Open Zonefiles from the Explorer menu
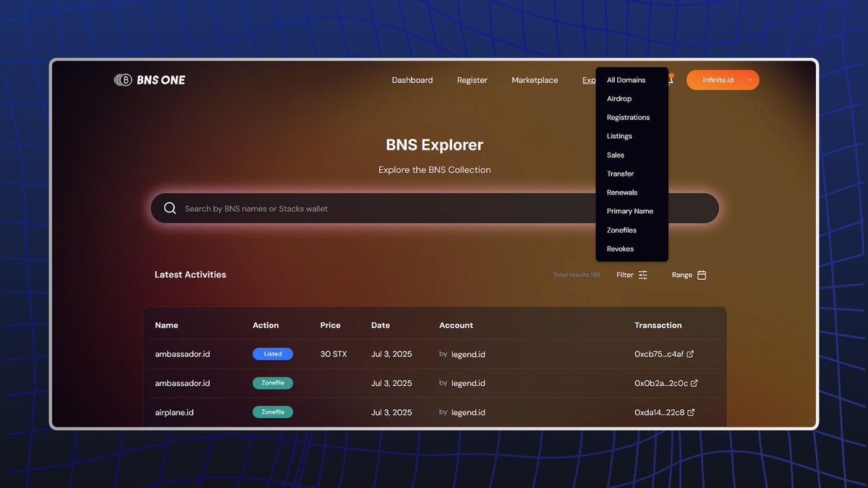 (x=622, y=231)
